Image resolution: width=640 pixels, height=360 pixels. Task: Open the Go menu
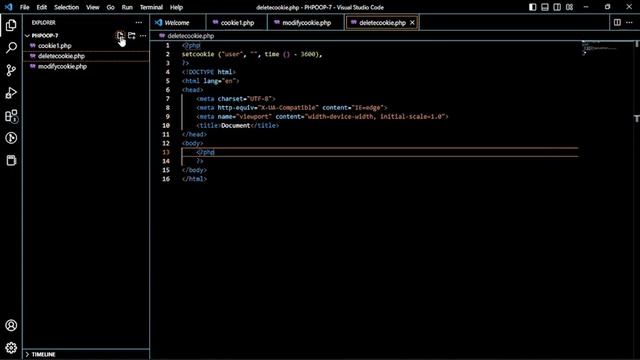(111, 7)
